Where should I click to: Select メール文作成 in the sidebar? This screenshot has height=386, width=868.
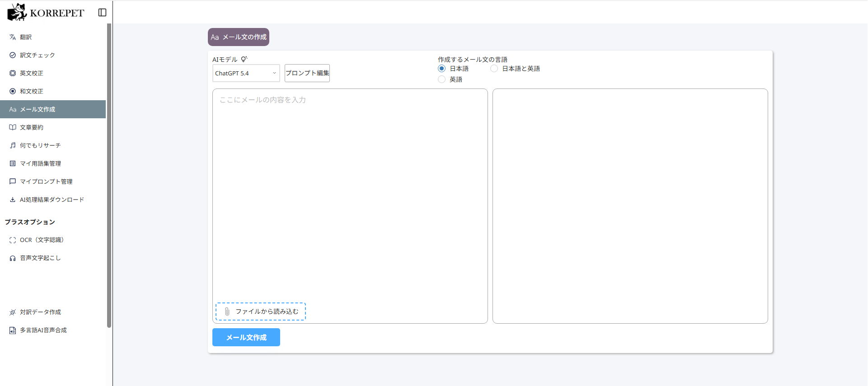[53, 109]
